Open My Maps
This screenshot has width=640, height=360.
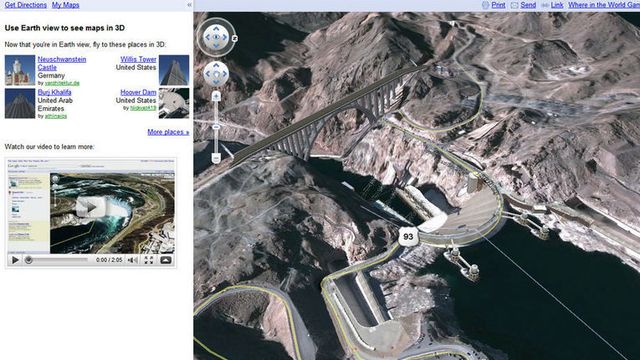[65, 5]
